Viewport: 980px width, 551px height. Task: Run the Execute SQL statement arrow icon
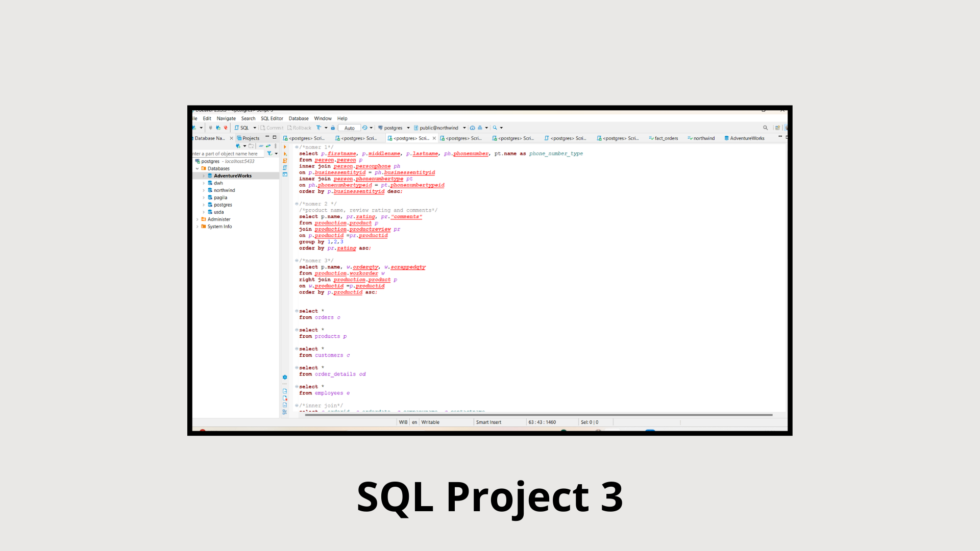coord(285,147)
